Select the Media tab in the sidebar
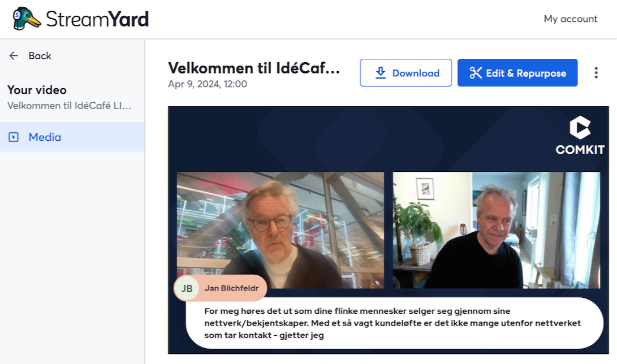The width and height of the screenshot is (617, 364). coord(72,137)
